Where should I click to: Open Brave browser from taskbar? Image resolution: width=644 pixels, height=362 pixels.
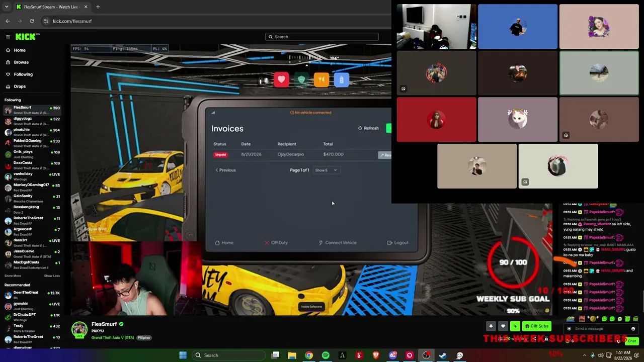tap(376, 355)
